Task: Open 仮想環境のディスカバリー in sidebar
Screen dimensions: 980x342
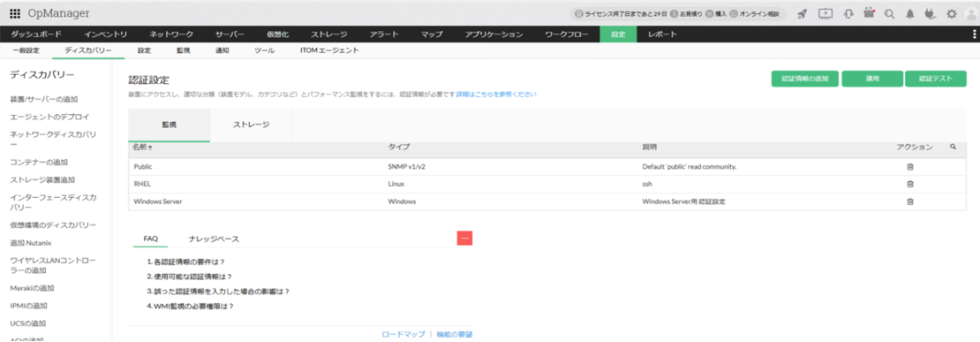Action: 52,224
